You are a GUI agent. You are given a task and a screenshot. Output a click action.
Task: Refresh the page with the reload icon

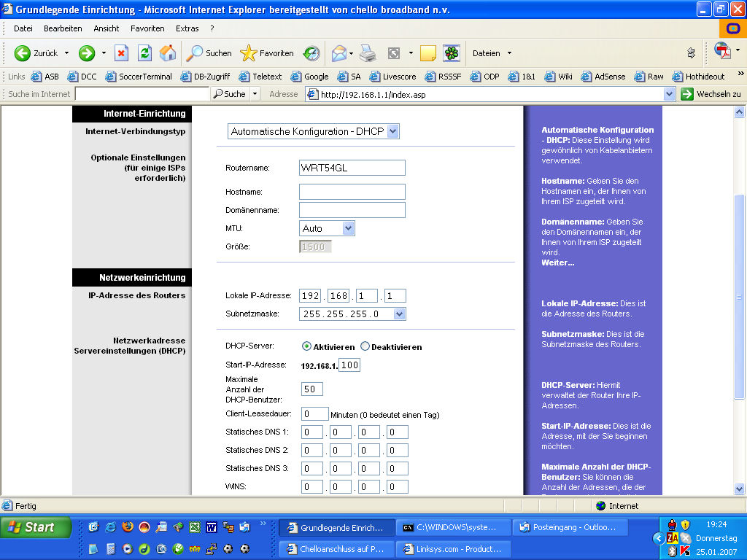coord(145,53)
